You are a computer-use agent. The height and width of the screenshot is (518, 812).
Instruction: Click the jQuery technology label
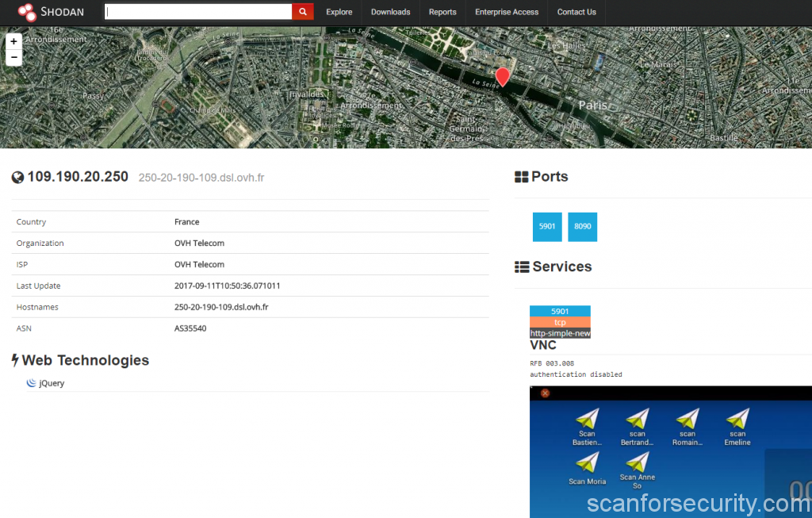[x=52, y=383]
